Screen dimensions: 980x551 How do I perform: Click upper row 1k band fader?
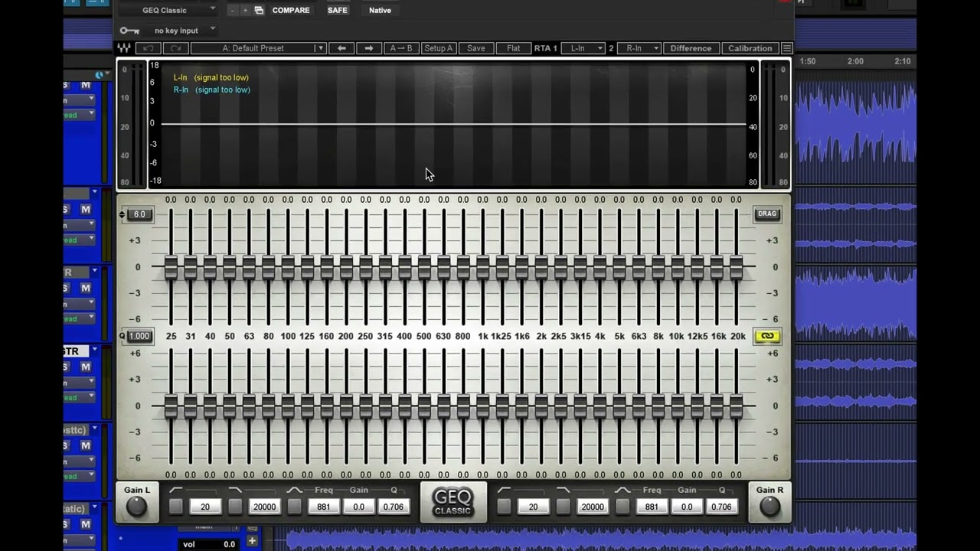[483, 267]
